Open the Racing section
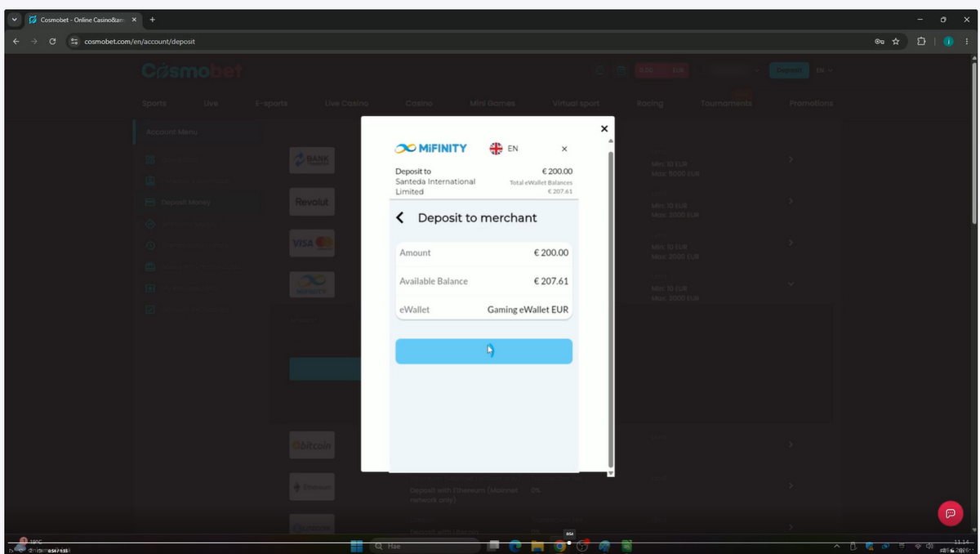980x554 pixels. pyautogui.click(x=650, y=103)
